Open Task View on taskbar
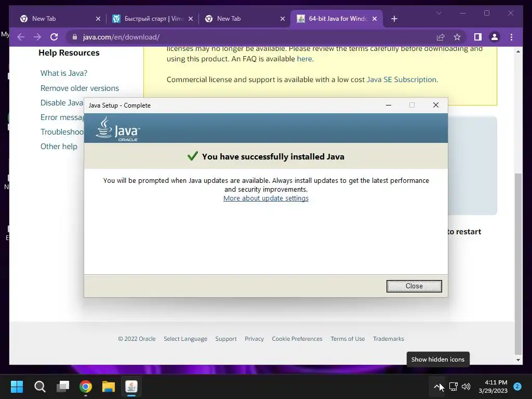Screen dimensions: 532x399 [63, 387]
